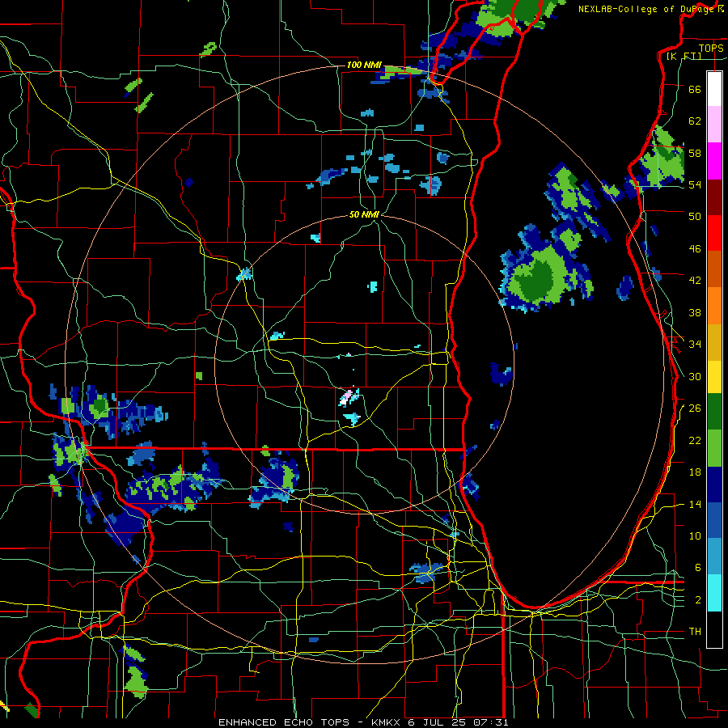Select the 50 legend scale value
728x728 pixels.
coord(695,217)
